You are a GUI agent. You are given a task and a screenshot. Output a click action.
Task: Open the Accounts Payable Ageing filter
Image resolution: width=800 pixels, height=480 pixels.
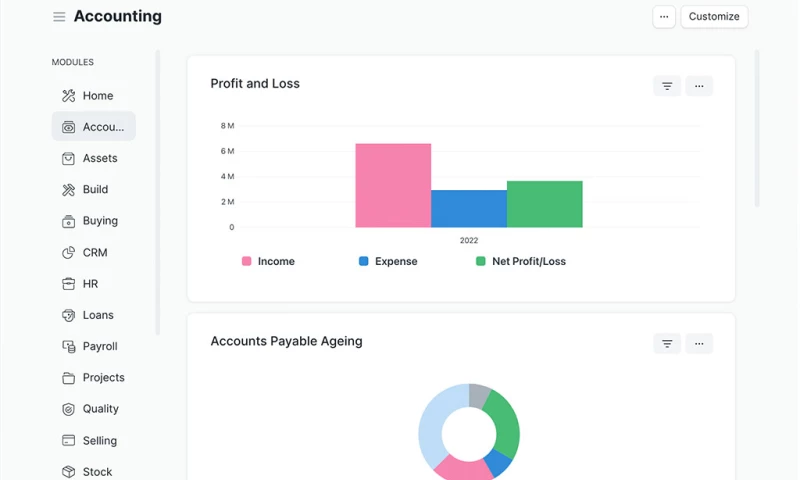[667, 344]
